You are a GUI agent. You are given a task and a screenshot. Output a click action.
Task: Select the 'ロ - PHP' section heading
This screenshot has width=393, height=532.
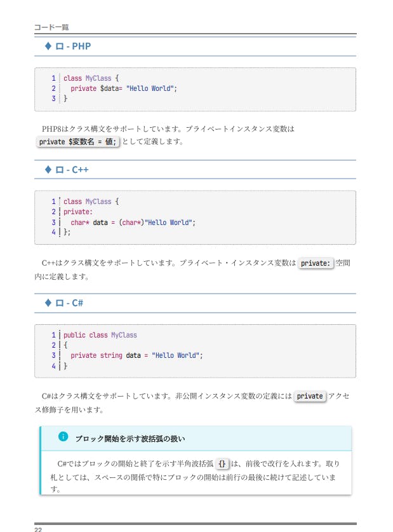tap(77, 46)
